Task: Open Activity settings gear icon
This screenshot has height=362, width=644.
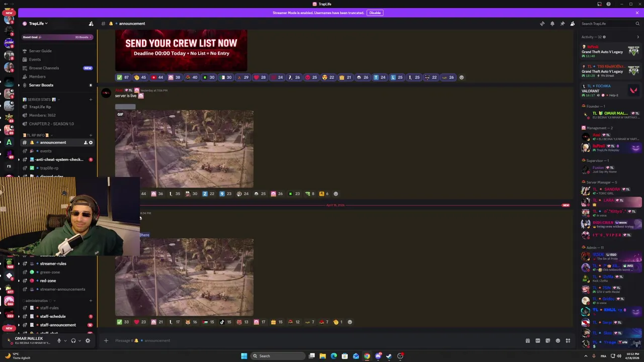Action: click(x=604, y=37)
